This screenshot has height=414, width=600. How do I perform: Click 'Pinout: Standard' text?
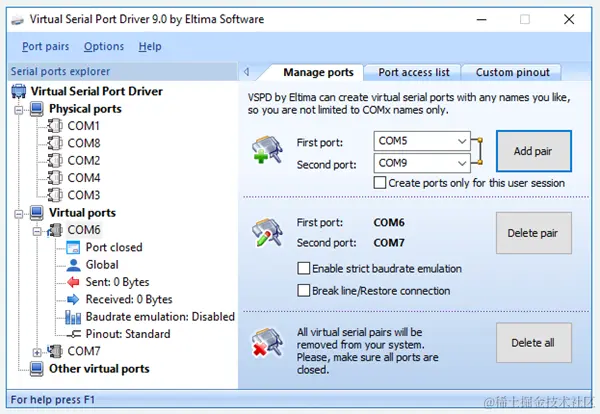click(128, 334)
